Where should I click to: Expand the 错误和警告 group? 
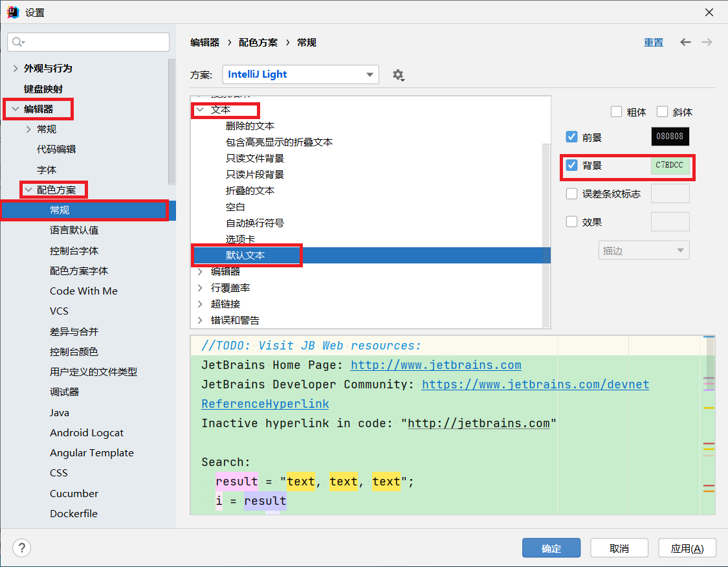pyautogui.click(x=200, y=320)
